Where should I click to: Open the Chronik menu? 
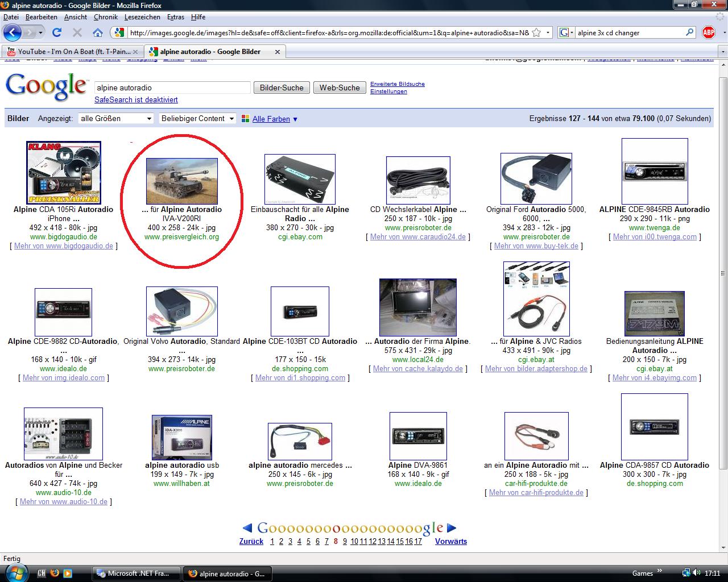(106, 17)
